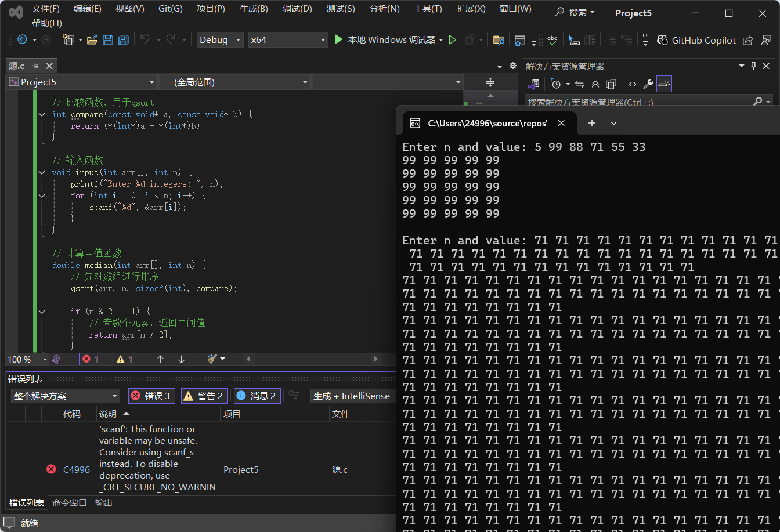Click the Find in Files folder-search icon
780x532 pixels.
point(498,40)
